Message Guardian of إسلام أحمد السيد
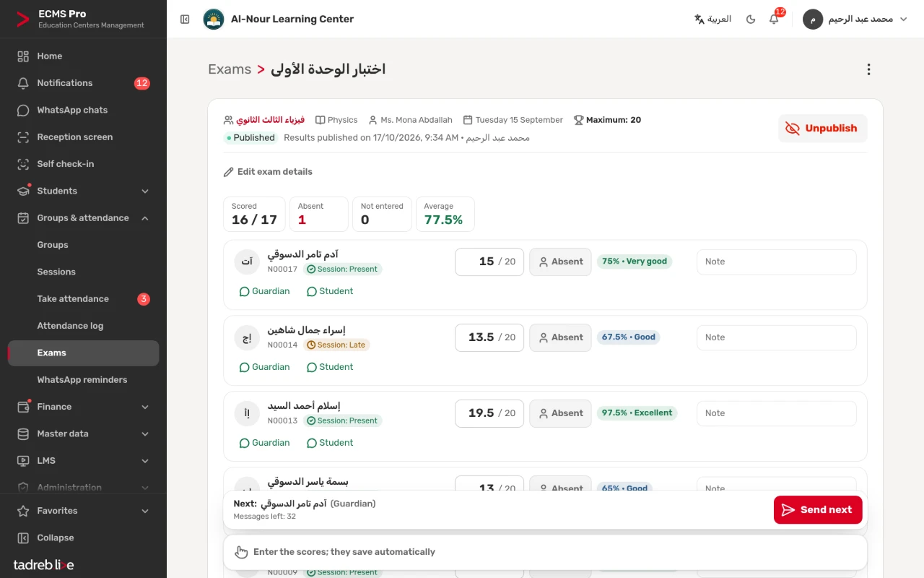The image size is (924, 578). click(x=264, y=443)
